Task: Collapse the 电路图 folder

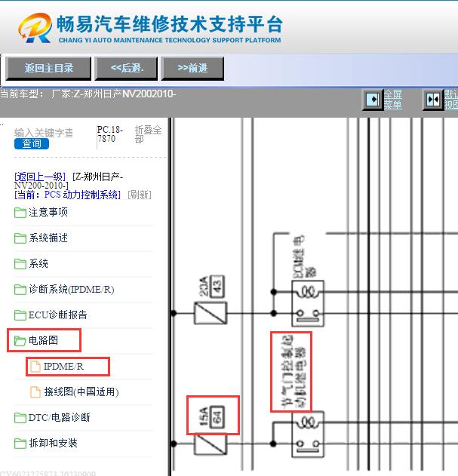Action: (43, 340)
